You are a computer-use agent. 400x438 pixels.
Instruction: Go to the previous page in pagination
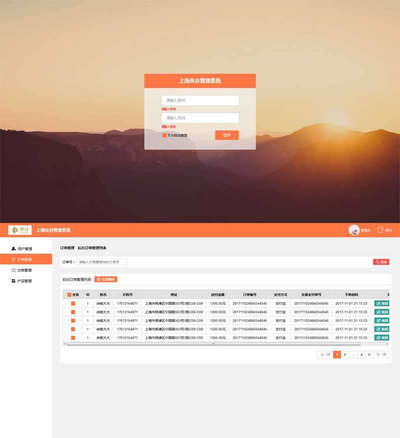[x=325, y=354]
